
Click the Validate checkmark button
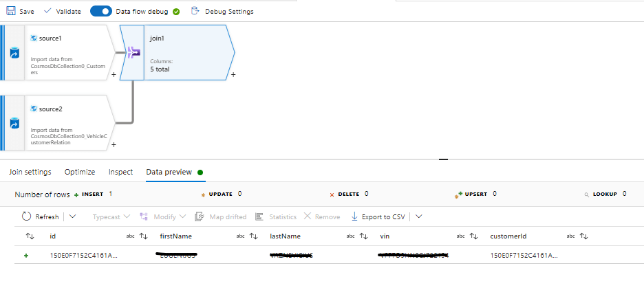47,11
